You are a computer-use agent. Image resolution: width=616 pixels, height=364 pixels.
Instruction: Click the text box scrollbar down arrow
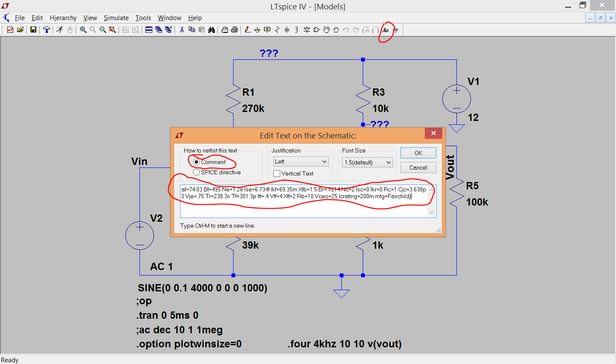coord(431,213)
